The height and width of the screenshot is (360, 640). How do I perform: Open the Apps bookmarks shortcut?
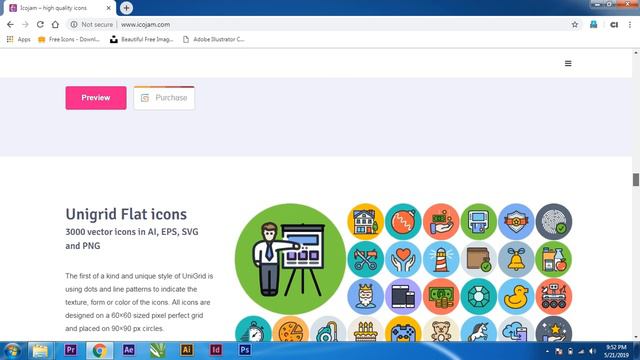click(x=19, y=39)
